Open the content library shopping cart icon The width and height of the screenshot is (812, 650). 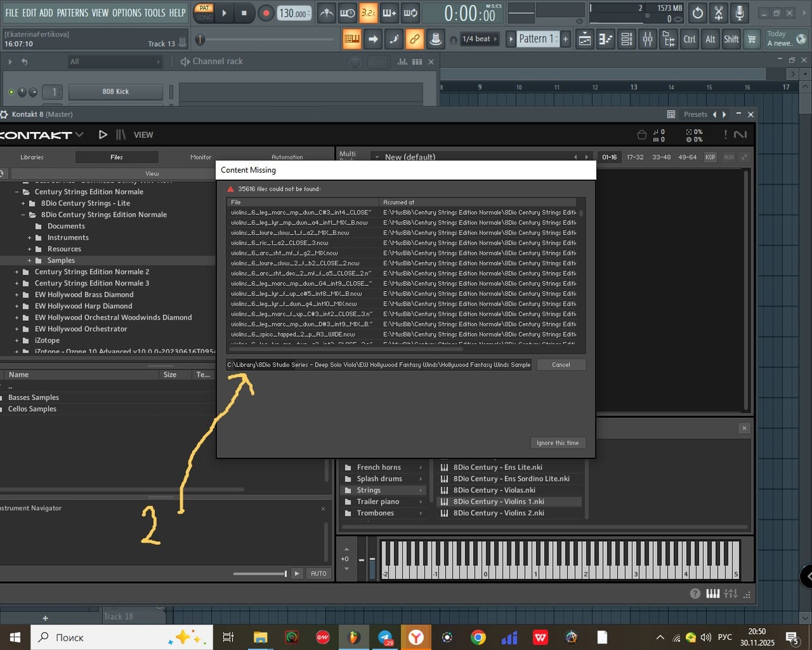751,39
